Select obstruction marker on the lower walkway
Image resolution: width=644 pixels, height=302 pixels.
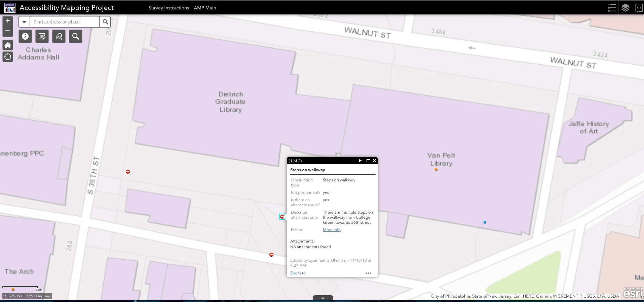pos(271,255)
